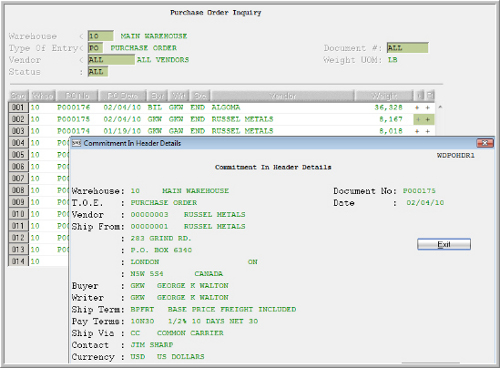Screen dimensions: 500x368
Task: Click the Wrt column header
Action: [179, 96]
